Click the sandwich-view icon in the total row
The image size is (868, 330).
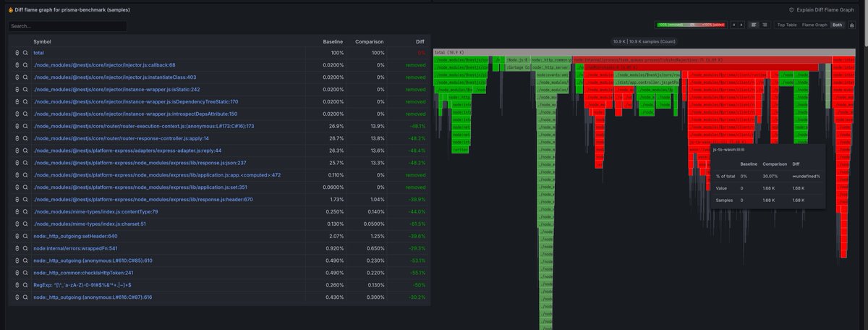click(17, 53)
